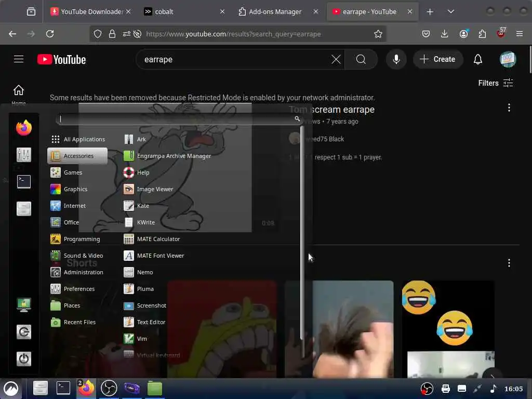This screenshot has width=532, height=399.
Task: Open the Filters options on YouTube
Action: pyautogui.click(x=495, y=83)
